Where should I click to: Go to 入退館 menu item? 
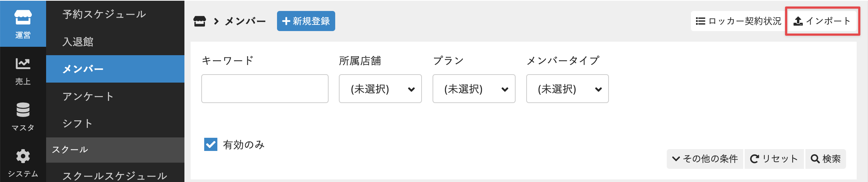(78, 42)
